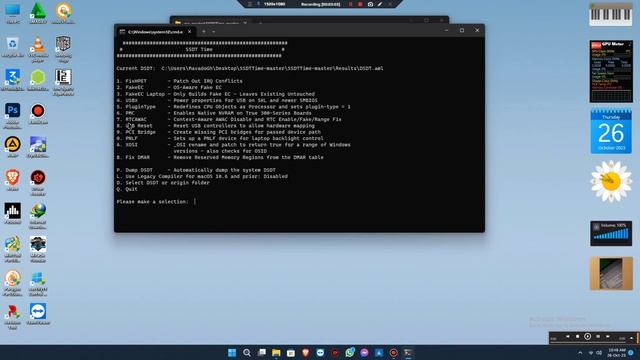Image resolution: width=640 pixels, height=360 pixels.
Task: Click the calendar gadget showing 26
Action: [x=611, y=131]
